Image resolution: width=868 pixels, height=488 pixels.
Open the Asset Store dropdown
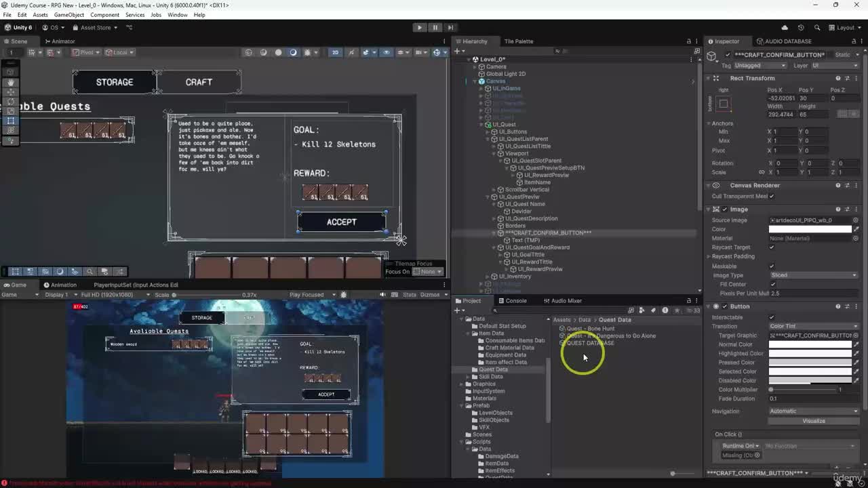click(x=95, y=28)
